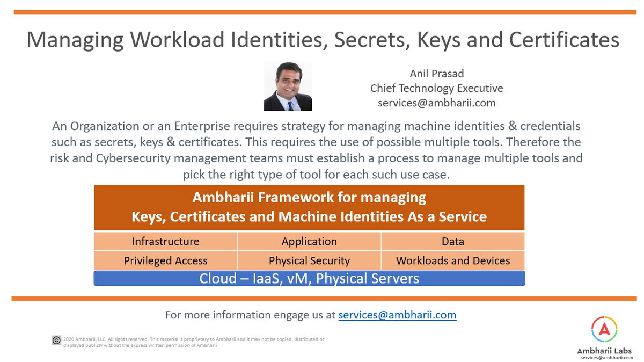Click 'Keys, Certificates and Machine Identities As a Service'
Screen dimensions: 644x362
(x=309, y=217)
